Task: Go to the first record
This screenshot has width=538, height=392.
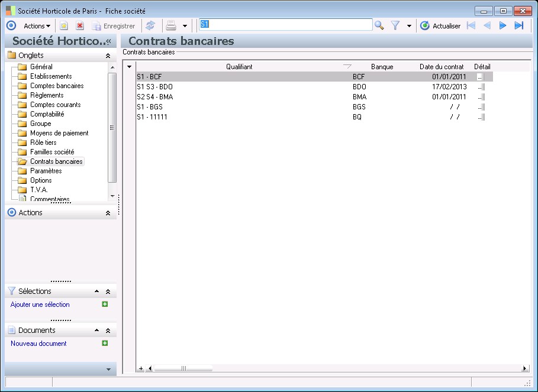Action: (x=471, y=25)
